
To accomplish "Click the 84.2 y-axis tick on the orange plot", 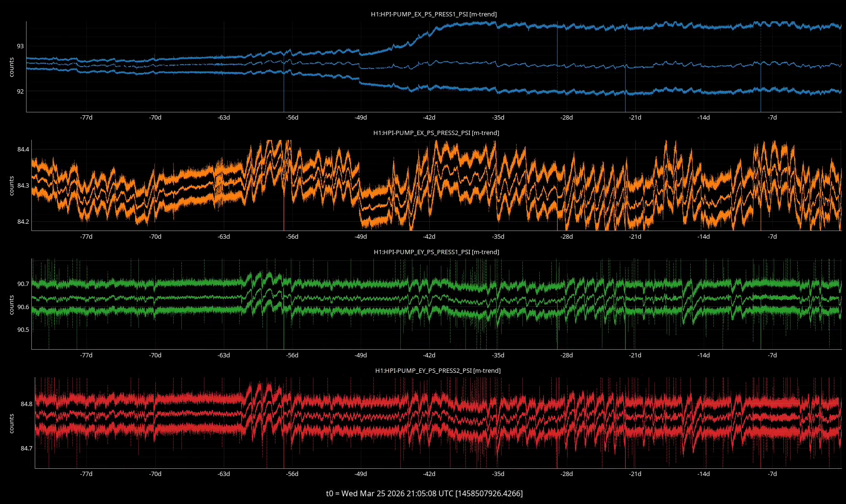I will pos(23,222).
